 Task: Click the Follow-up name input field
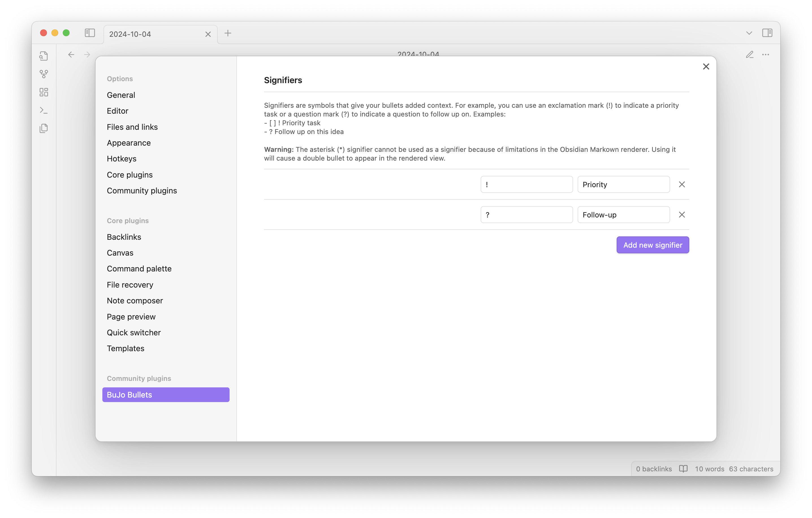pyautogui.click(x=623, y=215)
